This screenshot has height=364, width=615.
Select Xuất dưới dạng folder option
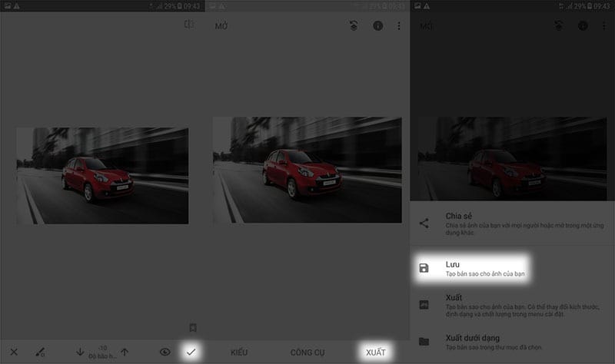[x=513, y=342]
